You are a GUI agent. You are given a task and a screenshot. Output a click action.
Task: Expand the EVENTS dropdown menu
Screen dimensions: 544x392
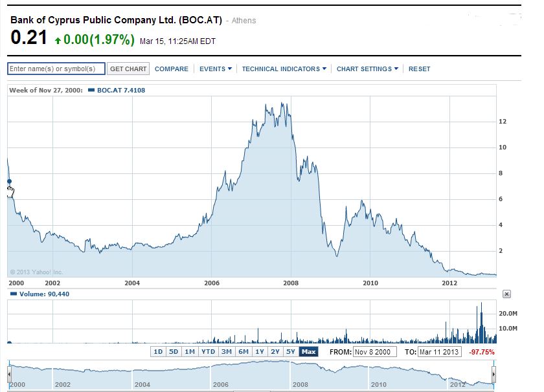coord(216,69)
